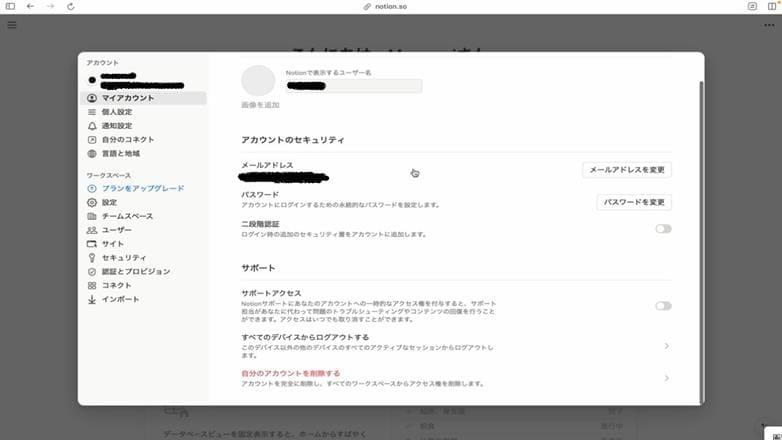
Task: Click the user name input field
Action: click(x=354, y=86)
